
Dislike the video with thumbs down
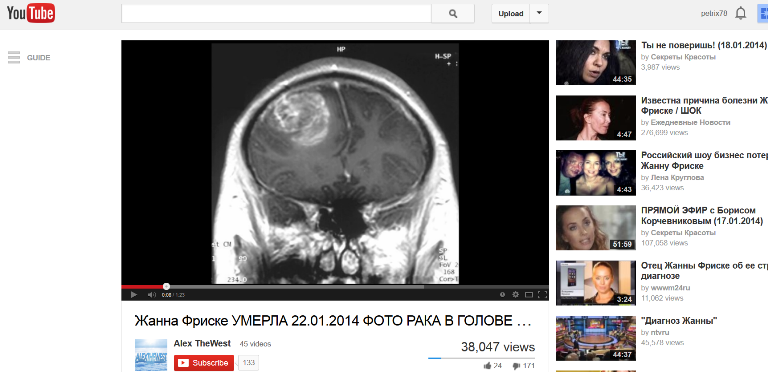coord(516,366)
